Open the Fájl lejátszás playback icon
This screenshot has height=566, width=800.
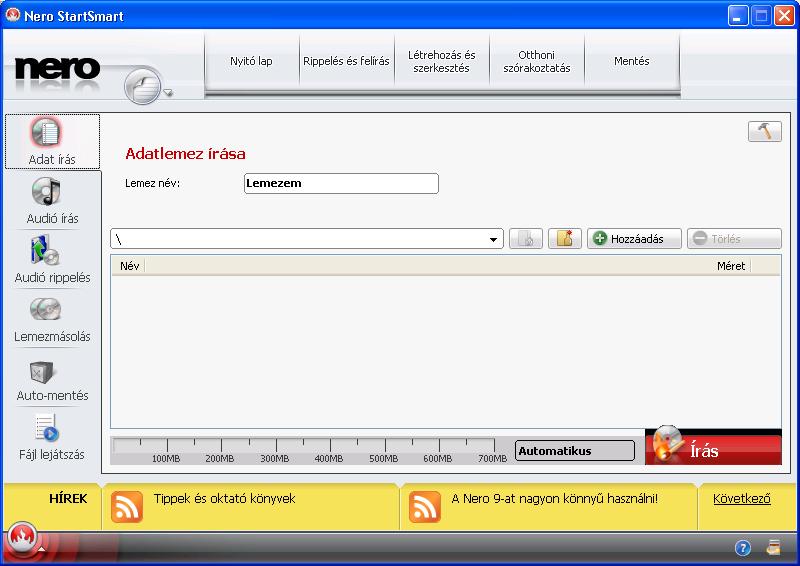[x=47, y=428]
